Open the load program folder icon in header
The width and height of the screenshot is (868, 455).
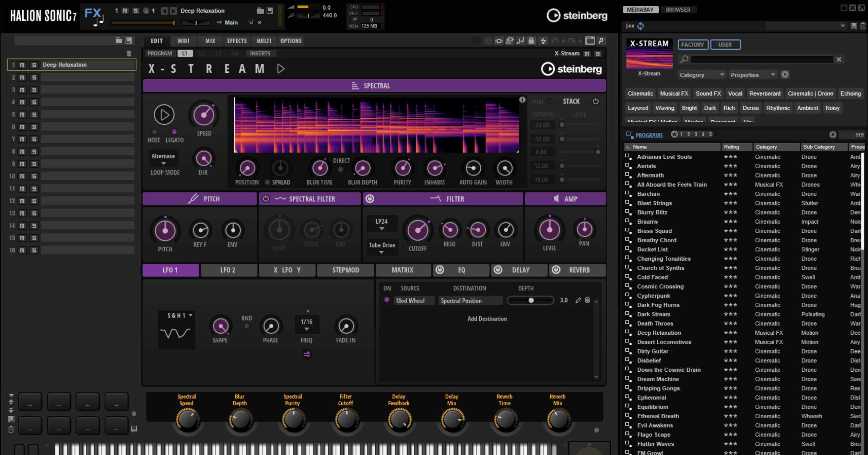260,11
